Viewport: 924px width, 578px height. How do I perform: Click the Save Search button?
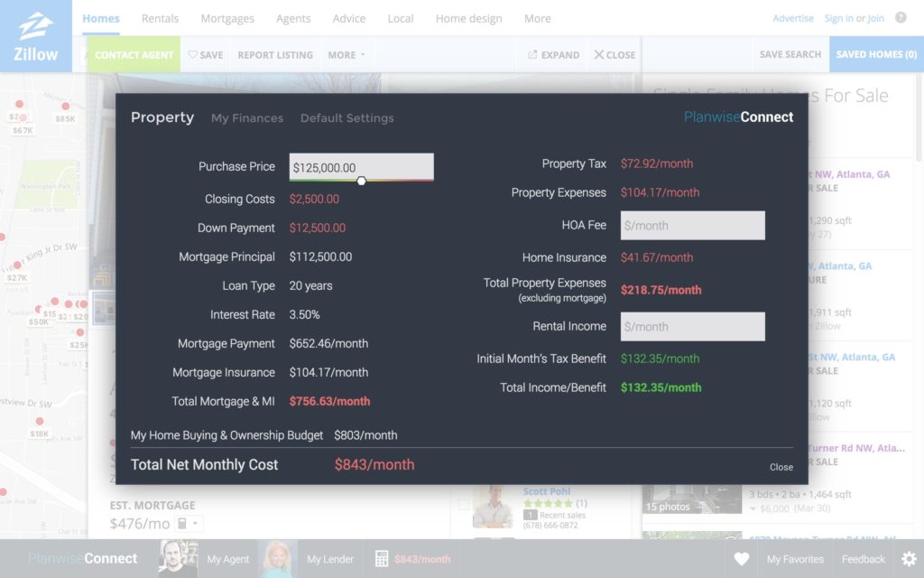pyautogui.click(x=790, y=54)
